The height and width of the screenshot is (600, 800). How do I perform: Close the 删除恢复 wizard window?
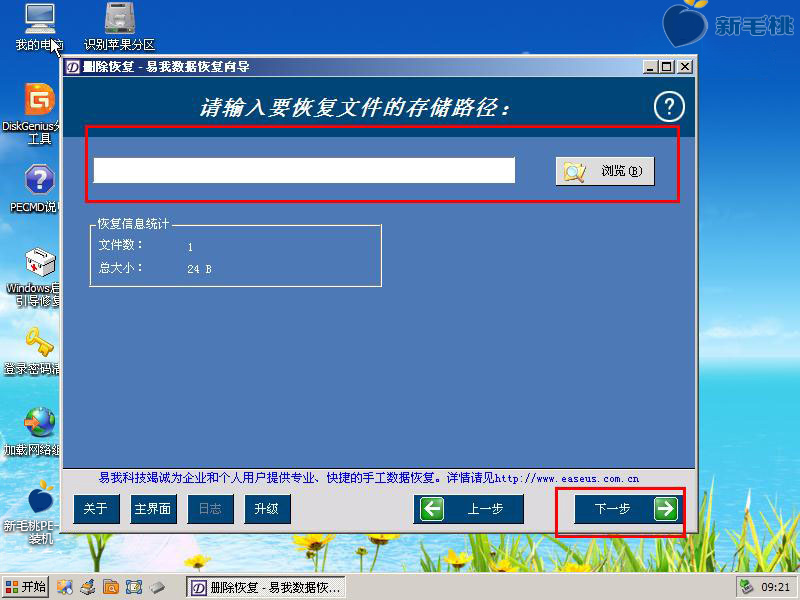[x=685, y=67]
